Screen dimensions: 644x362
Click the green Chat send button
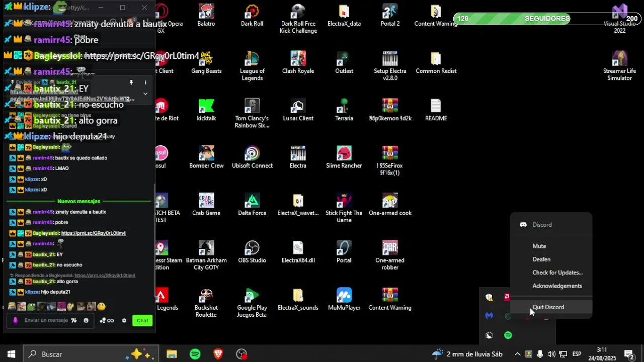tap(142, 321)
